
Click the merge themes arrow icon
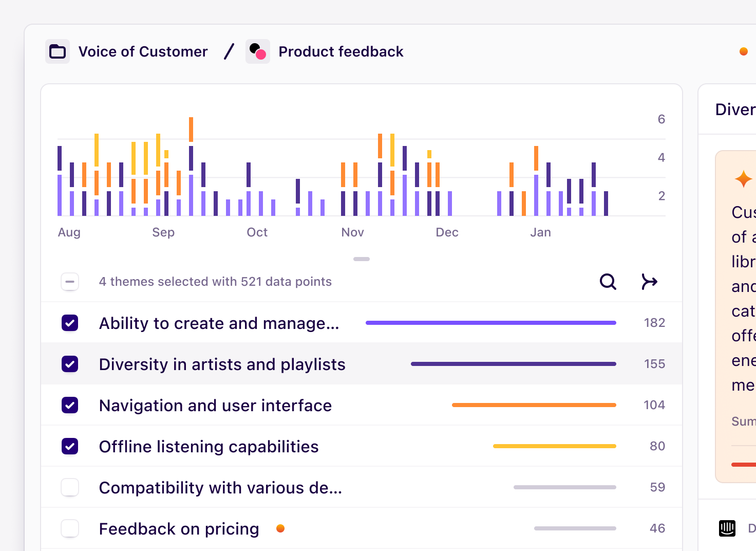(649, 282)
